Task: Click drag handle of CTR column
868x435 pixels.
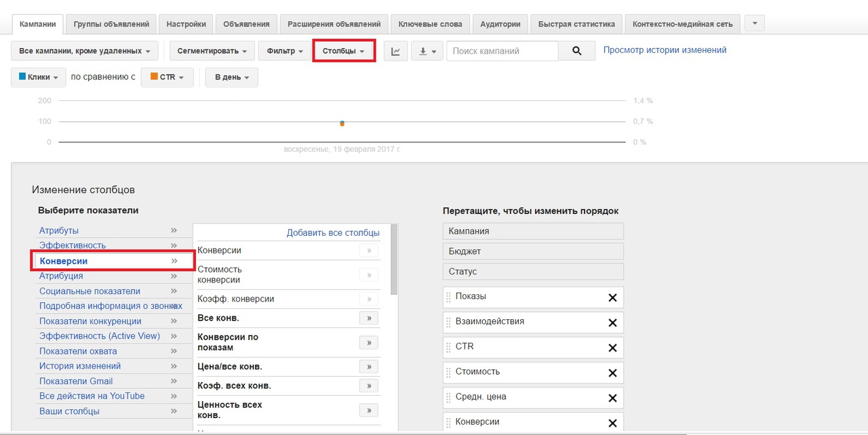Action: [448, 348]
